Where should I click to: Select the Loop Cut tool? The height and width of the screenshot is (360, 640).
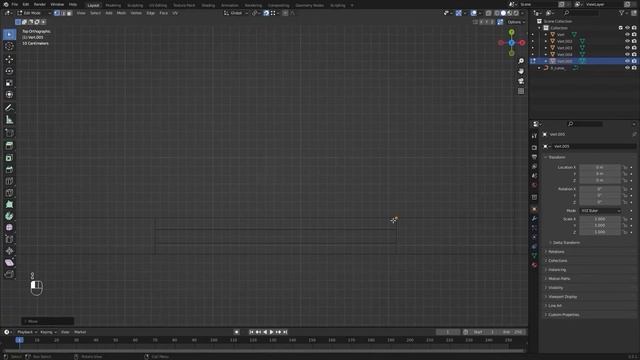[9, 181]
